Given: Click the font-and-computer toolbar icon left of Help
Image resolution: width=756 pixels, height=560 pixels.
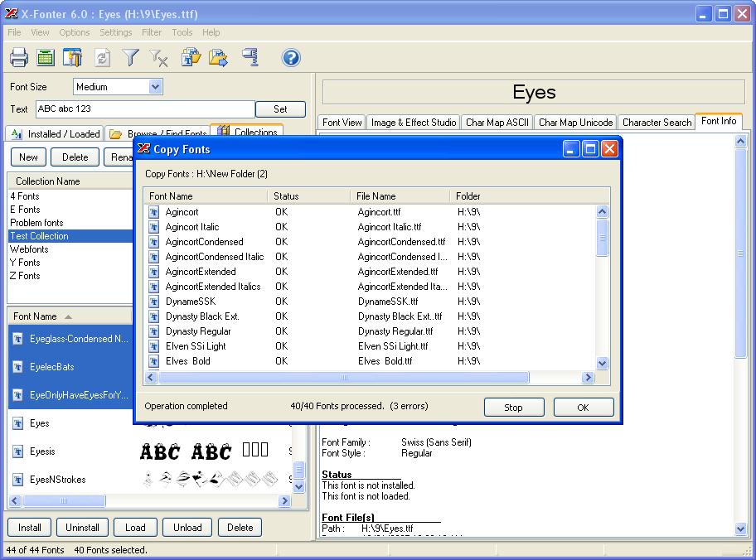Looking at the screenshot, I should pyautogui.click(x=250, y=57).
